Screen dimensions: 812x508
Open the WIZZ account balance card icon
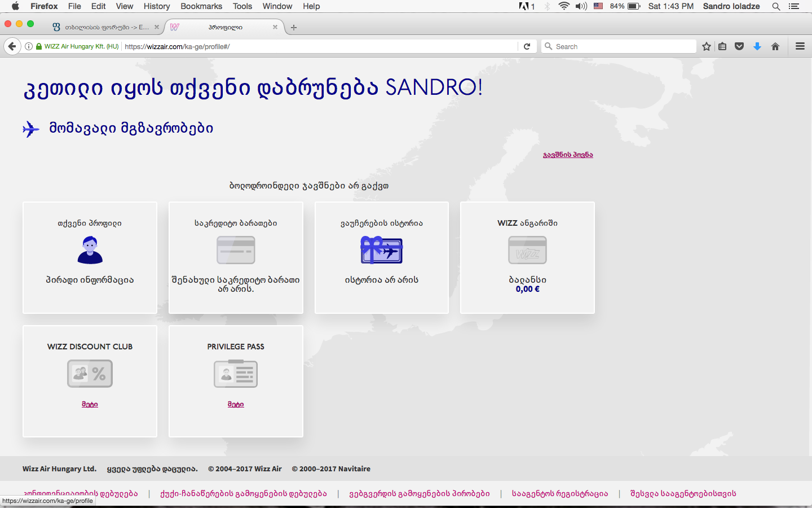(x=527, y=249)
